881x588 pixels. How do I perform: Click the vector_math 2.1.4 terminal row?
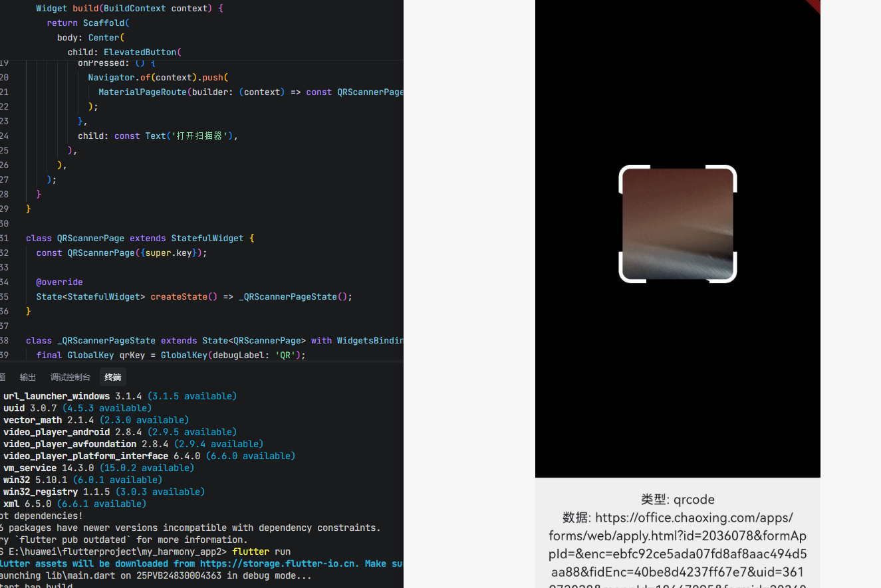[96, 420]
